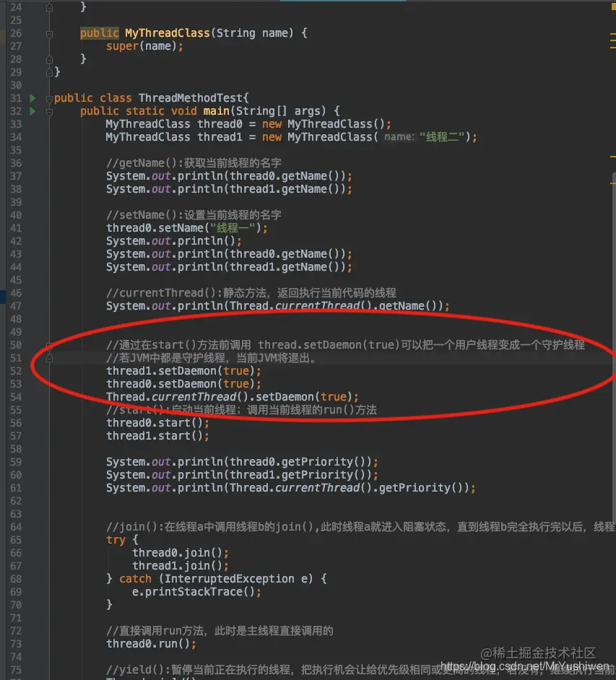616x680 pixels.
Task: Click thread0.run() statement
Action: pyautogui.click(x=151, y=644)
